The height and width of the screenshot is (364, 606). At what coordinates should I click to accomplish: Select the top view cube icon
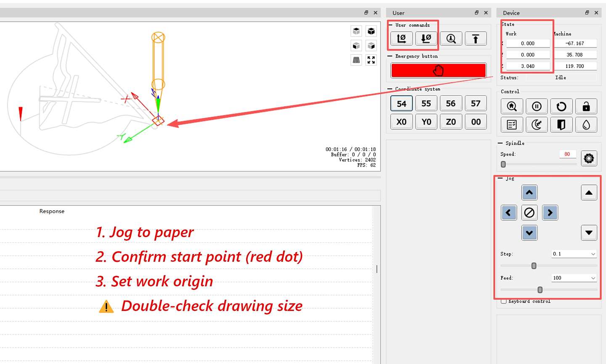356,31
